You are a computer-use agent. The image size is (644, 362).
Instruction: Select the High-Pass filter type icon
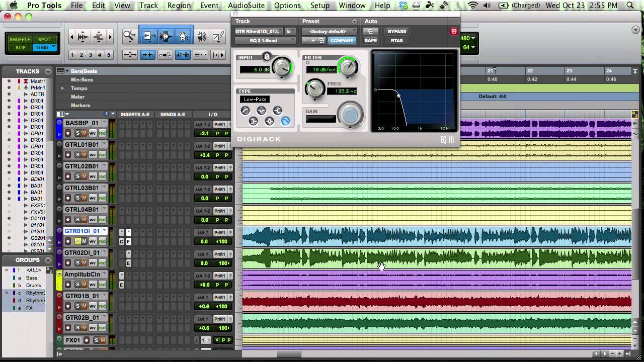(245, 111)
